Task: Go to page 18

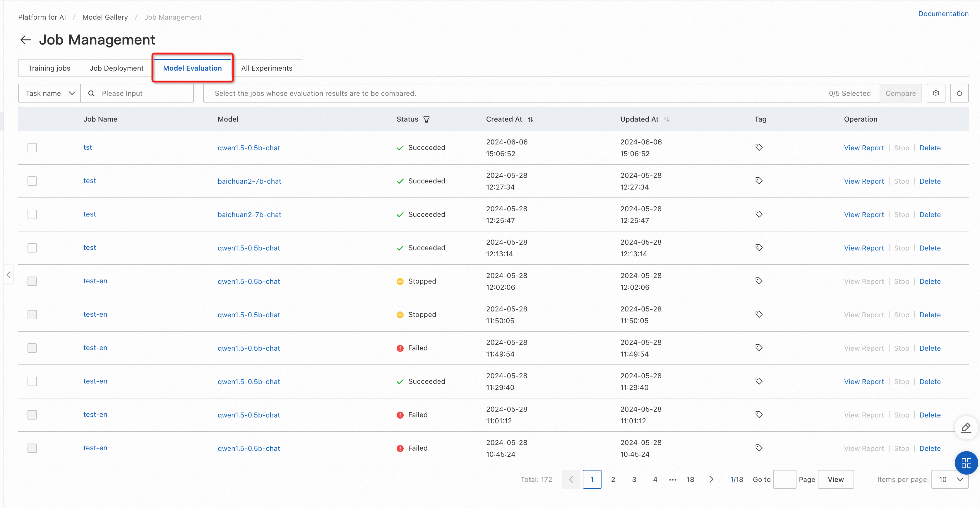Action: (690, 480)
